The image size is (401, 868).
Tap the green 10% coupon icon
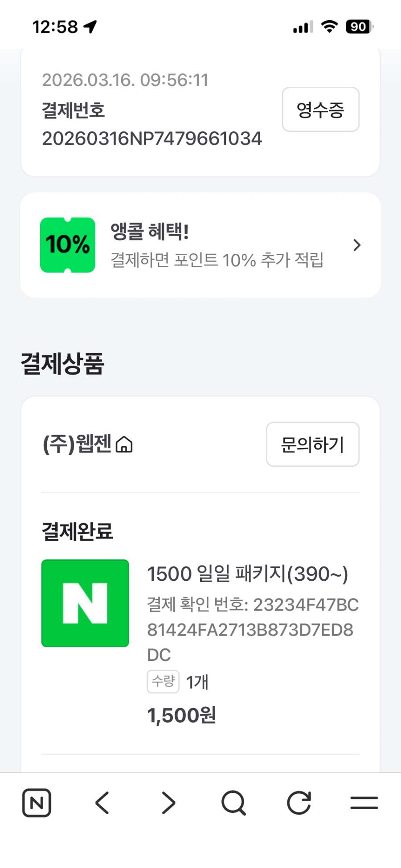coord(68,245)
